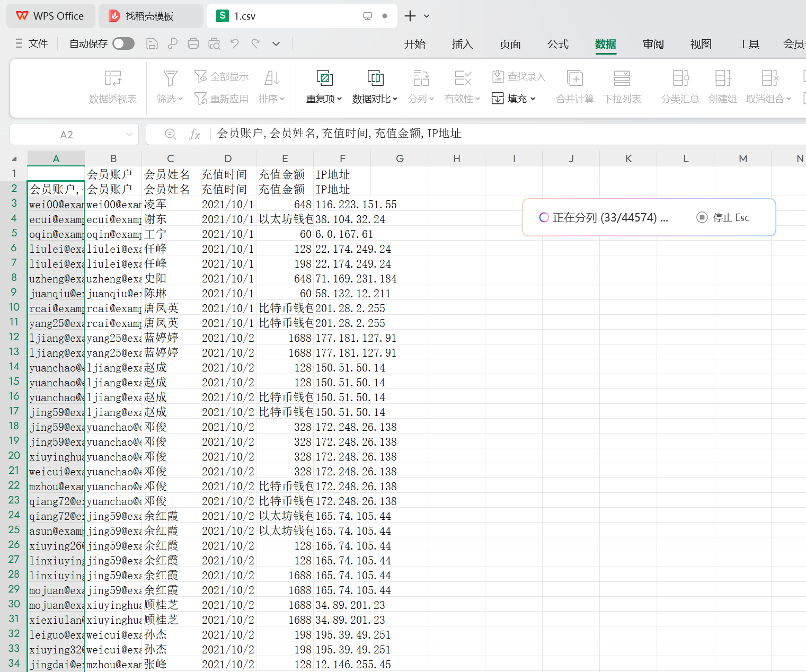Click the print icon in quick toolbar
The height and width of the screenshot is (672, 806).
coord(193,44)
